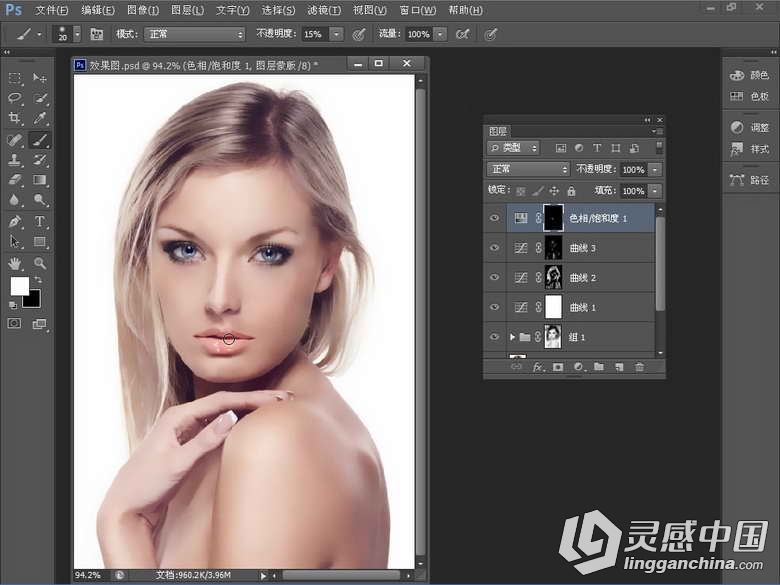Viewport: 780px width, 585px height.
Task: Expand the 组 1 layer group
Action: click(512, 337)
